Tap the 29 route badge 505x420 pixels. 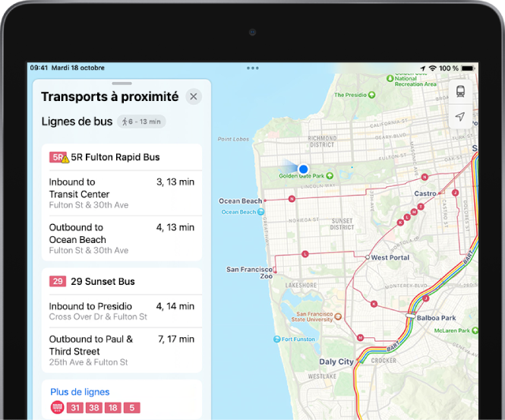[58, 281]
